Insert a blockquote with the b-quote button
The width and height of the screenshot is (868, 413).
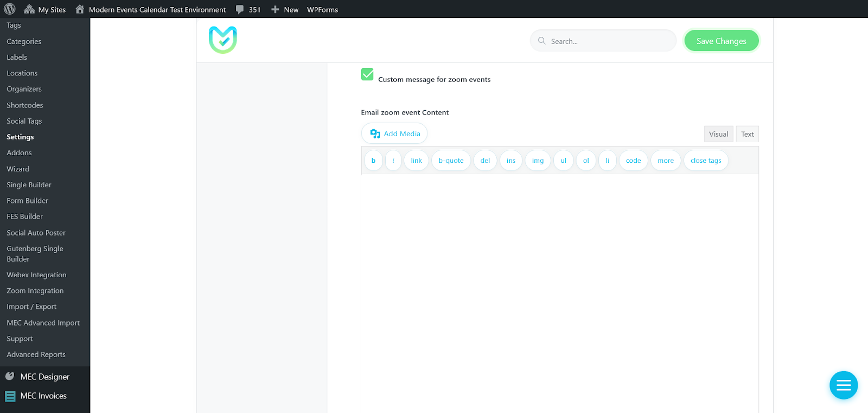pos(451,161)
